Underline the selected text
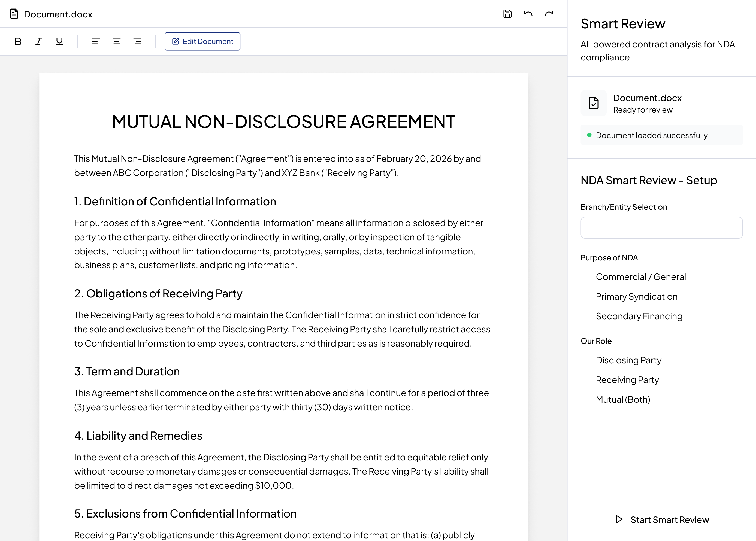 (59, 41)
